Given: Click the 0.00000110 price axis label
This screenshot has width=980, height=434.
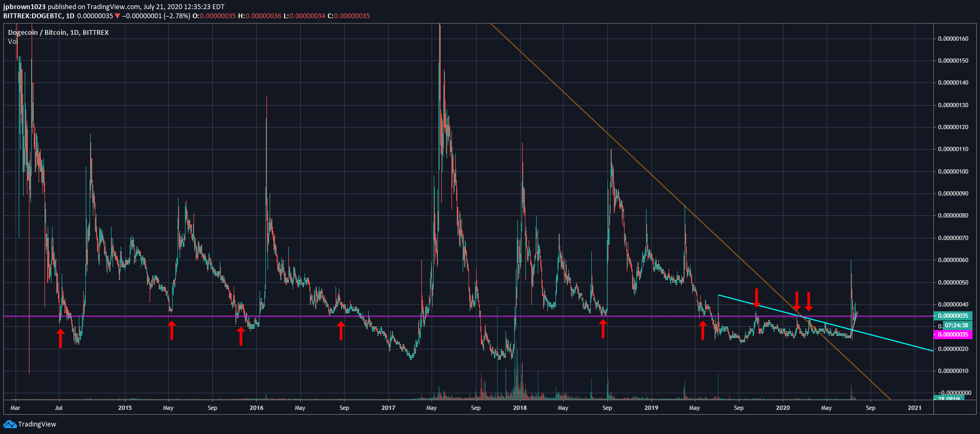Looking at the screenshot, I should click(953, 149).
